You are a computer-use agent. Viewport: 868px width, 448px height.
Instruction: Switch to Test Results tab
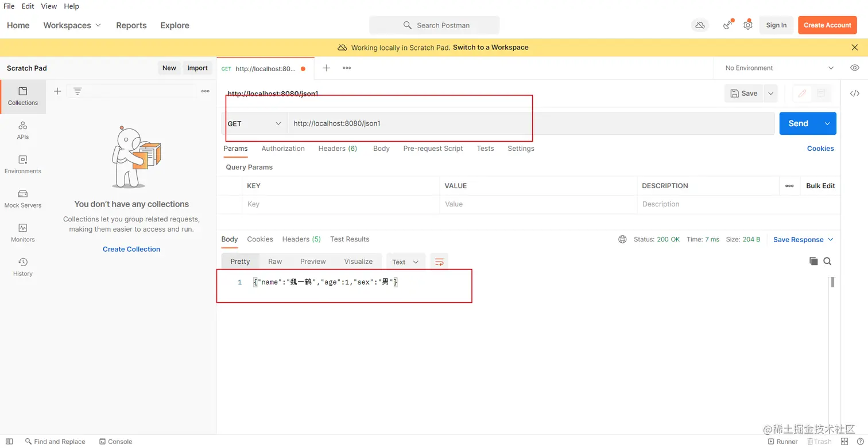pyautogui.click(x=350, y=239)
